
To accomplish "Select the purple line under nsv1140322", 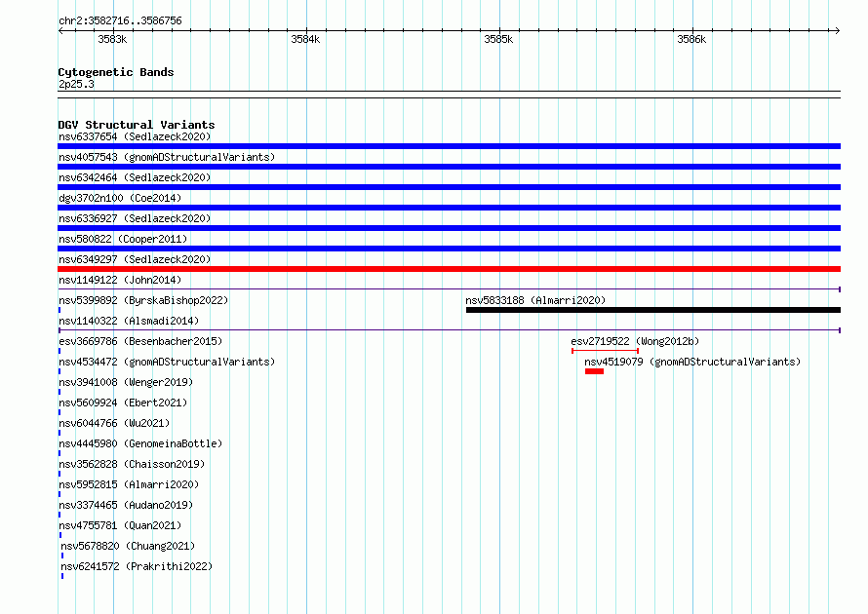I will [x=449, y=330].
